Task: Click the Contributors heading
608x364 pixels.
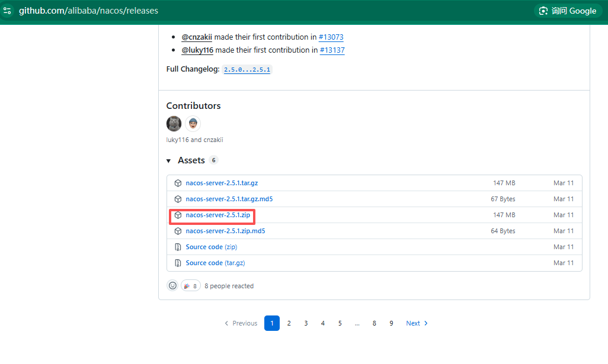Action: [194, 106]
